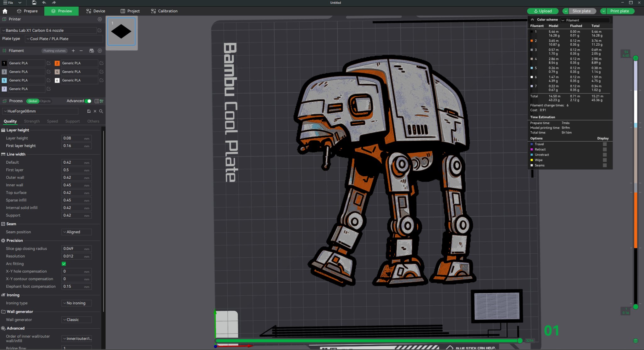Select plate 1 thumbnail
Image resolution: width=644 pixels, height=350 pixels.
121,31
